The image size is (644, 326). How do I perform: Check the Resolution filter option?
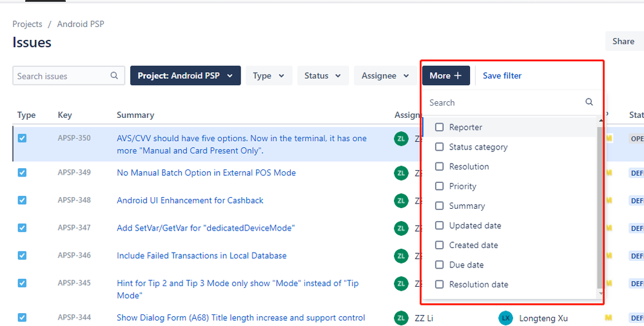coord(440,166)
